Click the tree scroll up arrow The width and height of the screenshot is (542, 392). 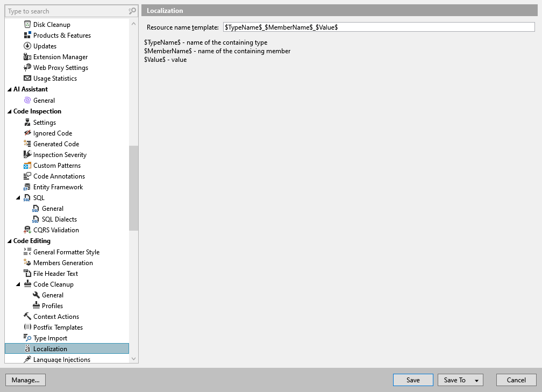tap(133, 24)
